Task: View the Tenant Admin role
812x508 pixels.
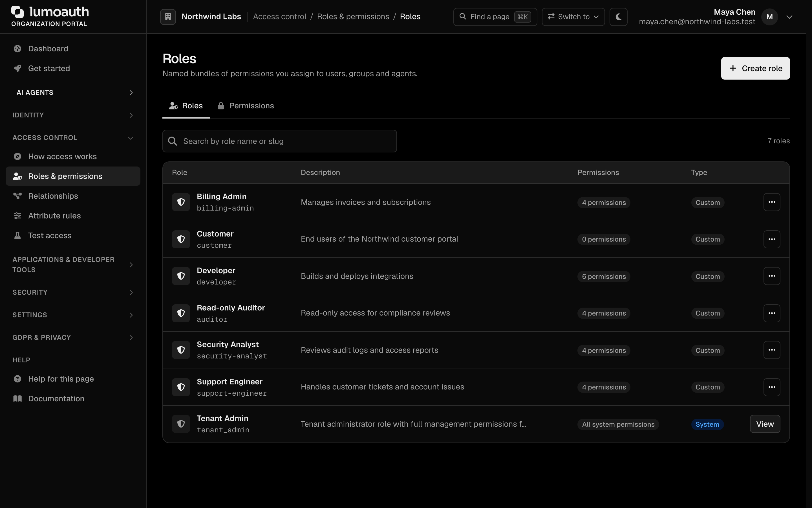Action: coord(765,424)
